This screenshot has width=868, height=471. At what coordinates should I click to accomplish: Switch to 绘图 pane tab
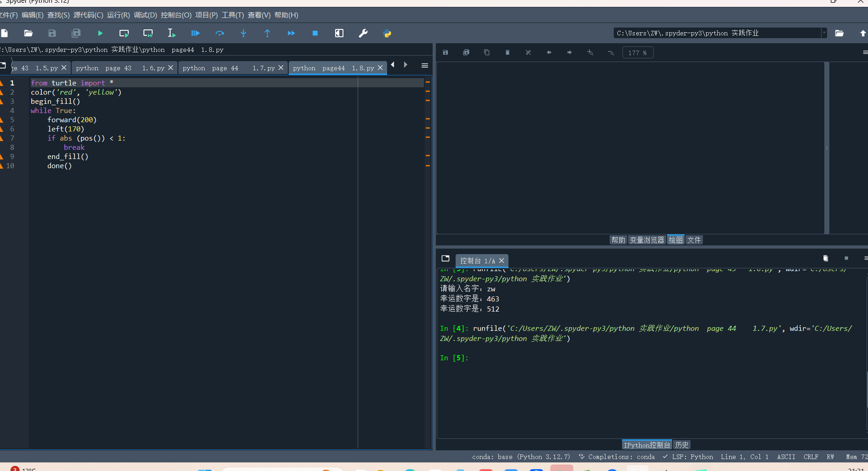tap(675, 240)
